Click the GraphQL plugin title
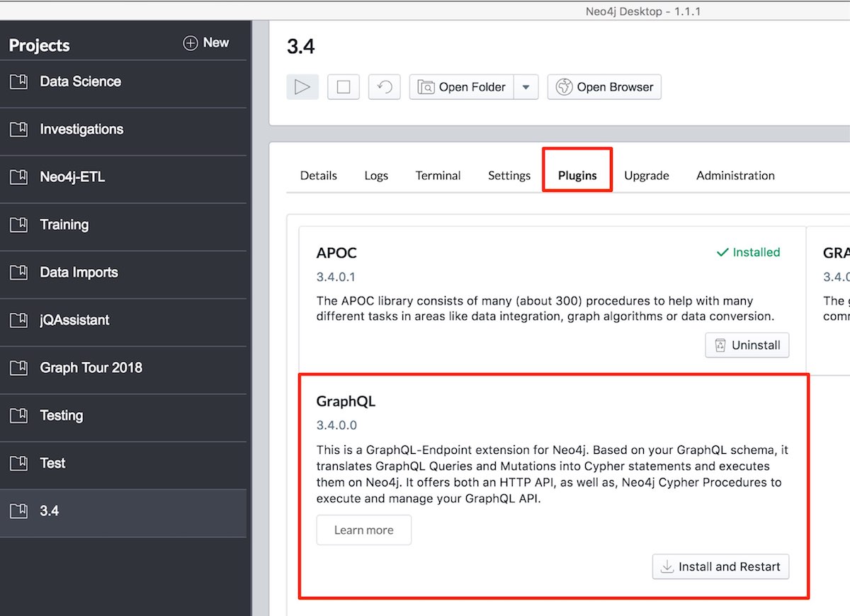The image size is (850, 616). (346, 401)
